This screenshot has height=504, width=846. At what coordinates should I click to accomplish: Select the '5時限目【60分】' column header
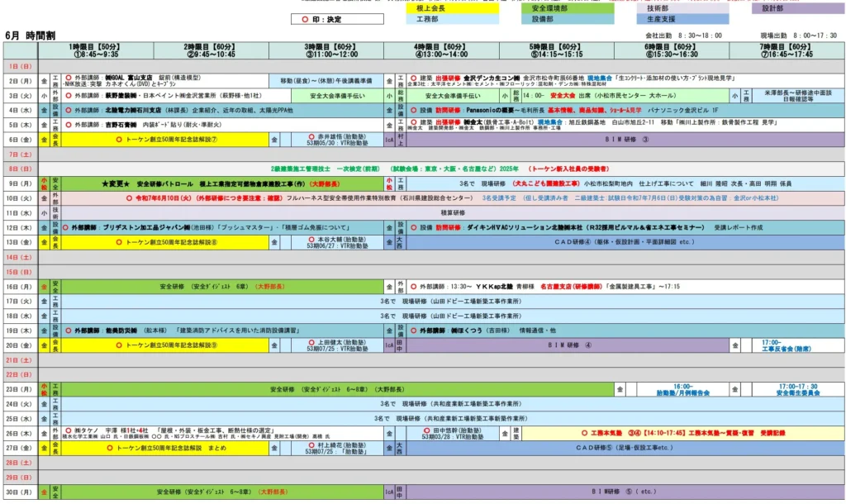pyautogui.click(x=557, y=50)
